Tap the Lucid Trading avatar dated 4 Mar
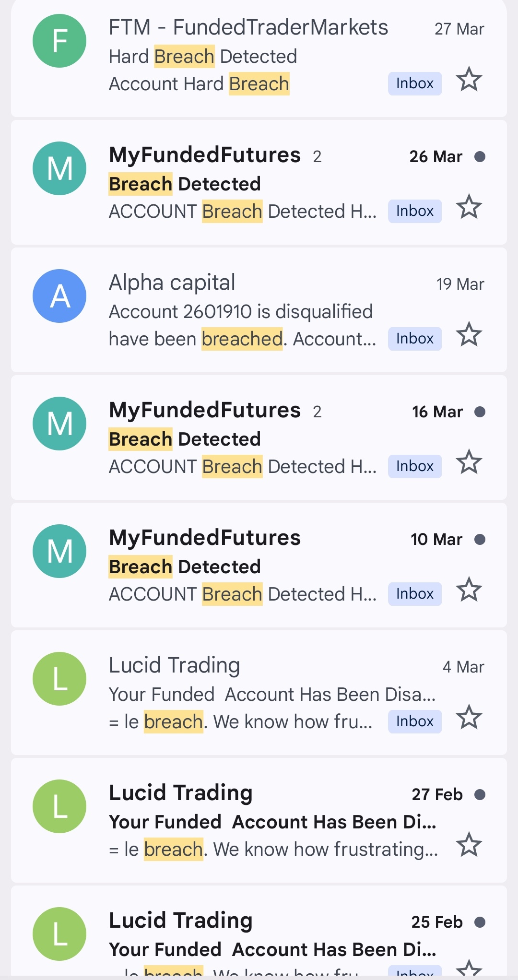The width and height of the screenshot is (518, 980). pyautogui.click(x=59, y=679)
